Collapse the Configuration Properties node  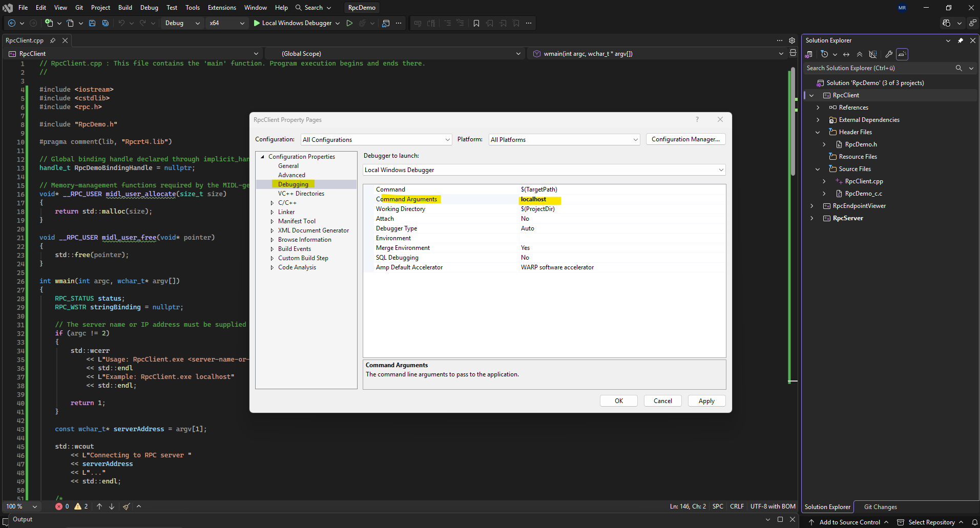point(263,157)
